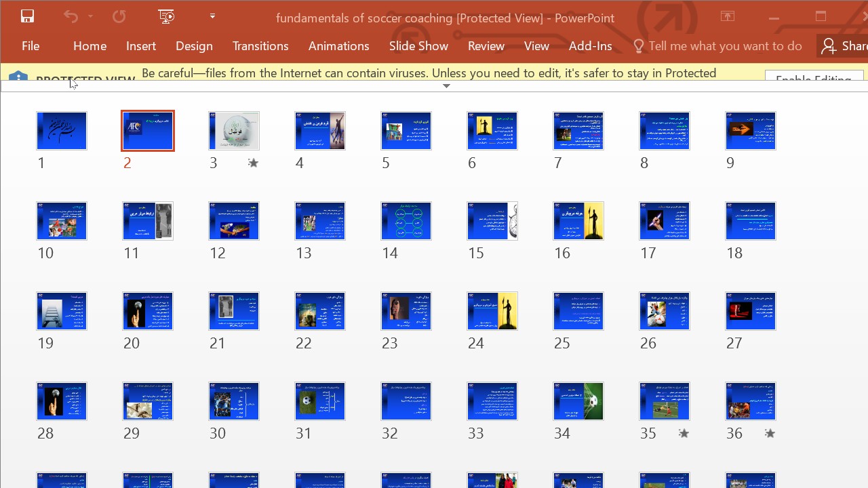868x488 pixels.
Task: Click the animation star icon under slide 35
Action: click(x=684, y=433)
